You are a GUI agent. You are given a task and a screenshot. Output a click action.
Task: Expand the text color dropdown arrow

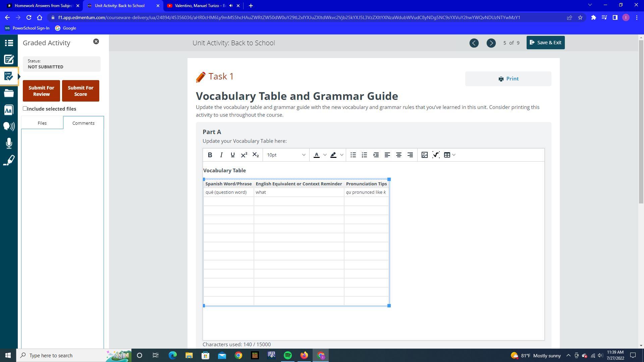(325, 155)
